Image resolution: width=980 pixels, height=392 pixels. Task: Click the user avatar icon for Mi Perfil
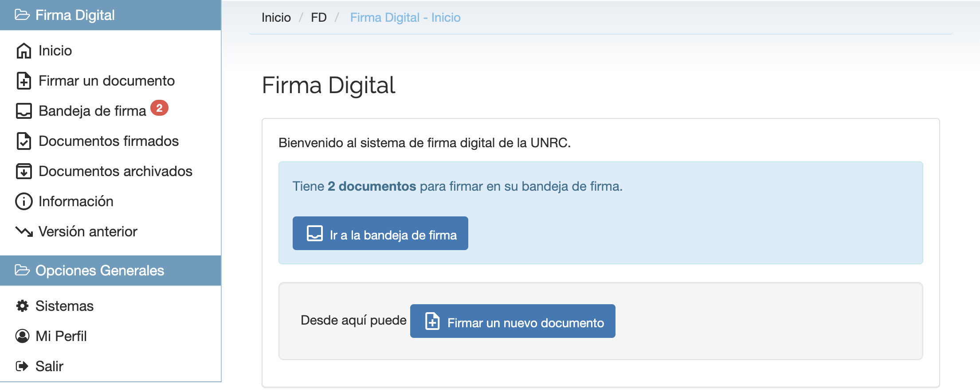point(22,336)
